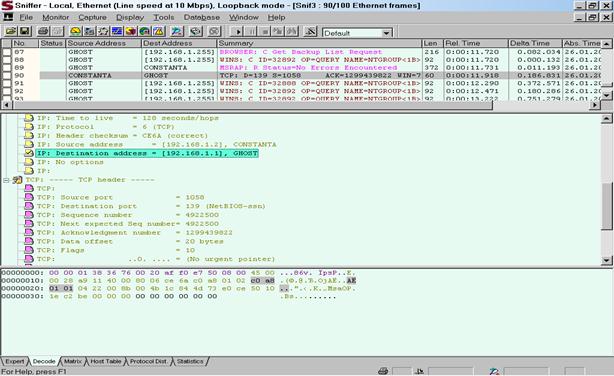Open the Dashboard gauge icon
This screenshot has width=614, height=376.
(75, 31)
